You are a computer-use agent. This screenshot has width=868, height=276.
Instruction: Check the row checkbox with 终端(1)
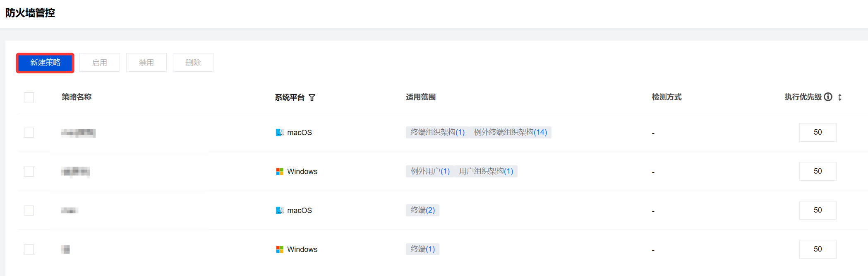29,249
